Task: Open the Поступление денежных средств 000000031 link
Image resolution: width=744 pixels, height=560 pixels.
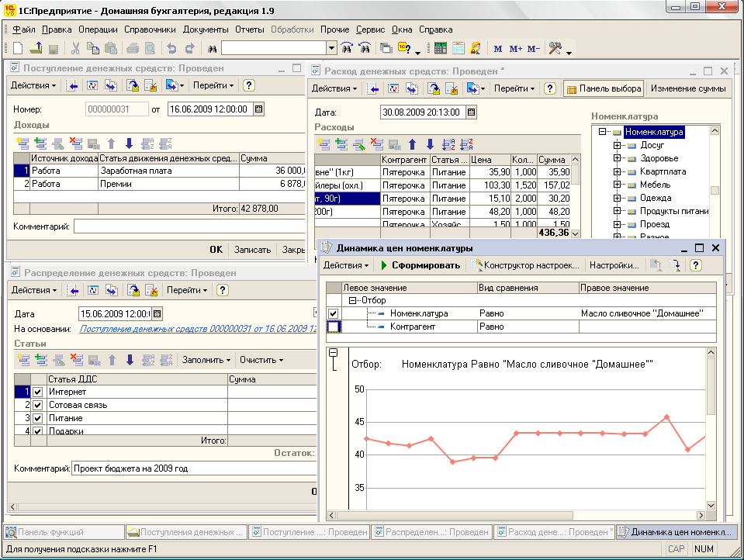Action: 198,329
